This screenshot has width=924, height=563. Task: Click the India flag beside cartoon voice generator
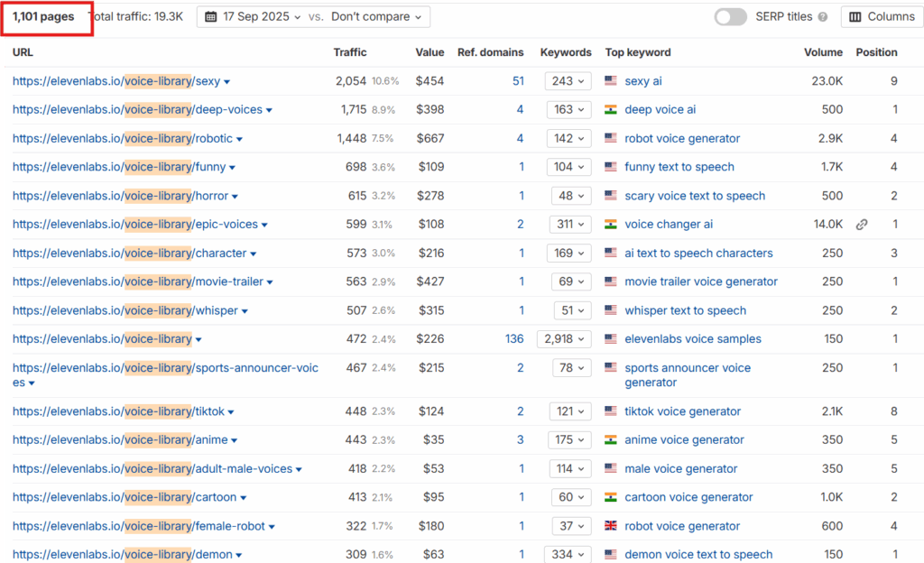point(611,497)
